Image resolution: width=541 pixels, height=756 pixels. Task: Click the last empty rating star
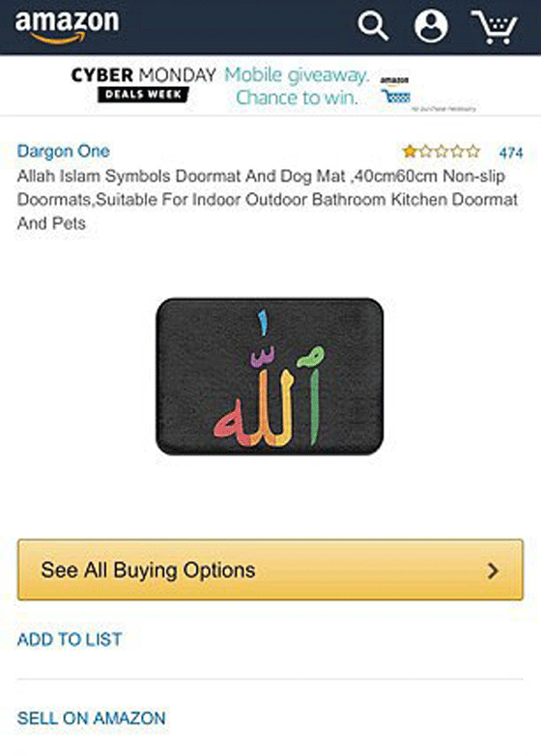coord(473,152)
